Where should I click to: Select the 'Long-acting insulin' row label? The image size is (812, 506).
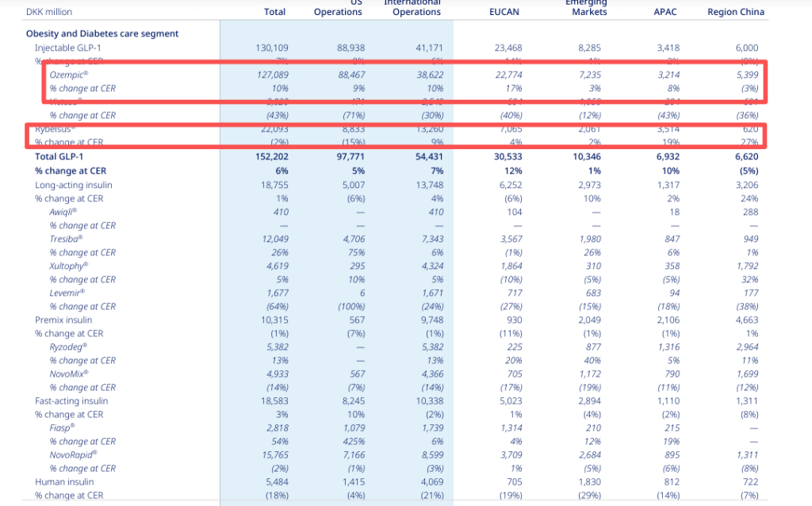coord(74,185)
